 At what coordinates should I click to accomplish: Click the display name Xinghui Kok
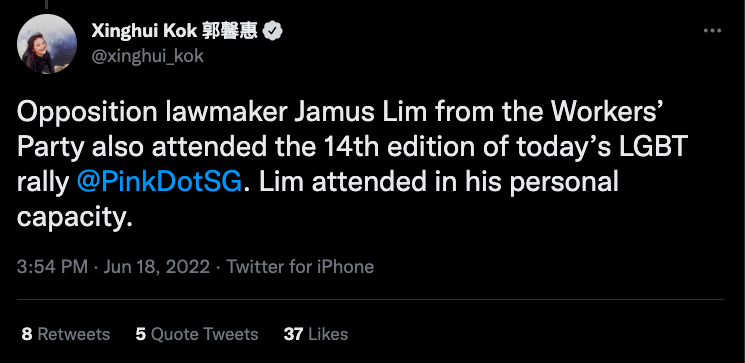[x=144, y=31]
